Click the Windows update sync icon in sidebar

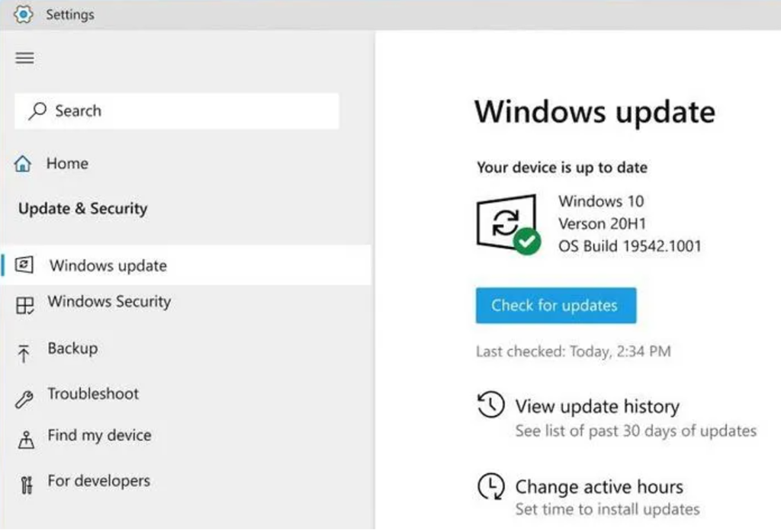pyautogui.click(x=24, y=265)
